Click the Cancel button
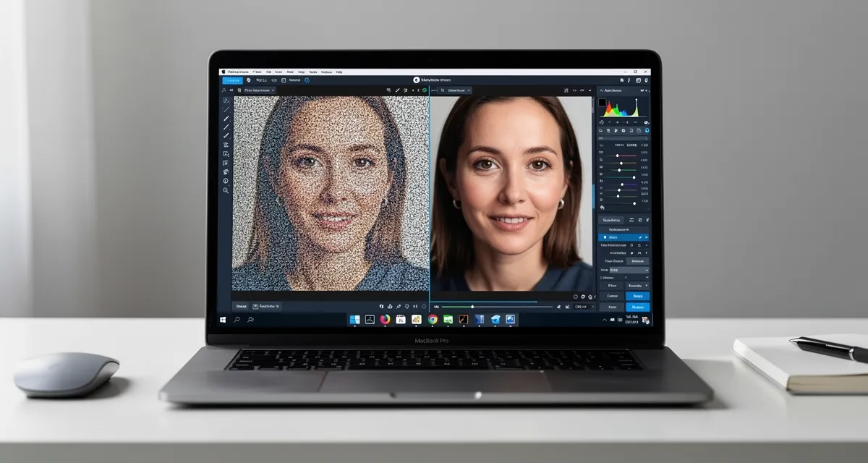The width and height of the screenshot is (868, 463). point(612,296)
